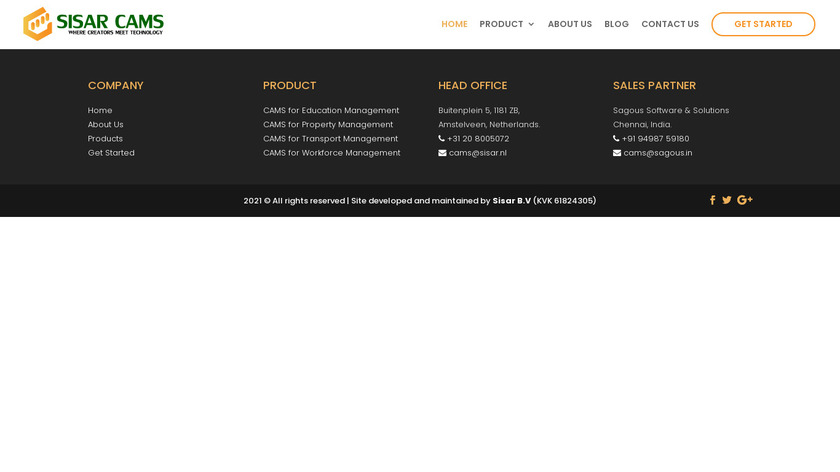Click the Chennai, India text
This screenshot has width=840, height=472.
[x=642, y=124]
